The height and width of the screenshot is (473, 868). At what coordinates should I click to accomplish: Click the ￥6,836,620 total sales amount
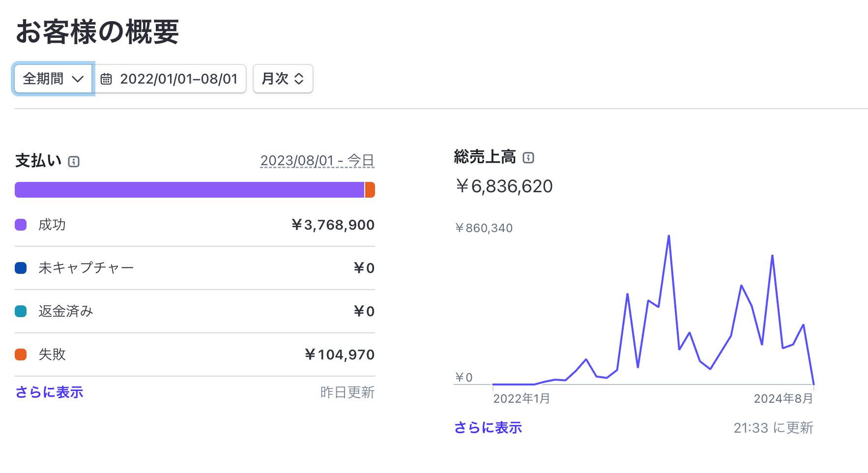(504, 186)
